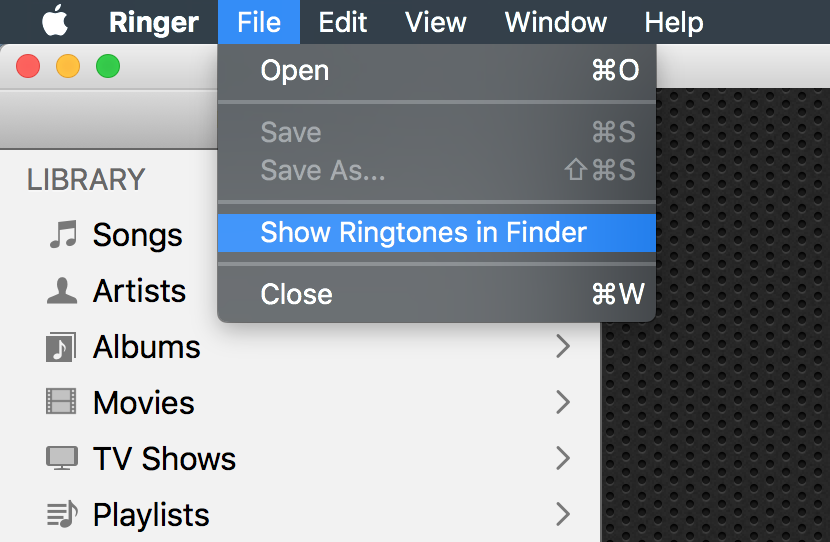The image size is (830, 542).
Task: Open the Edit menu
Action: [343, 22]
